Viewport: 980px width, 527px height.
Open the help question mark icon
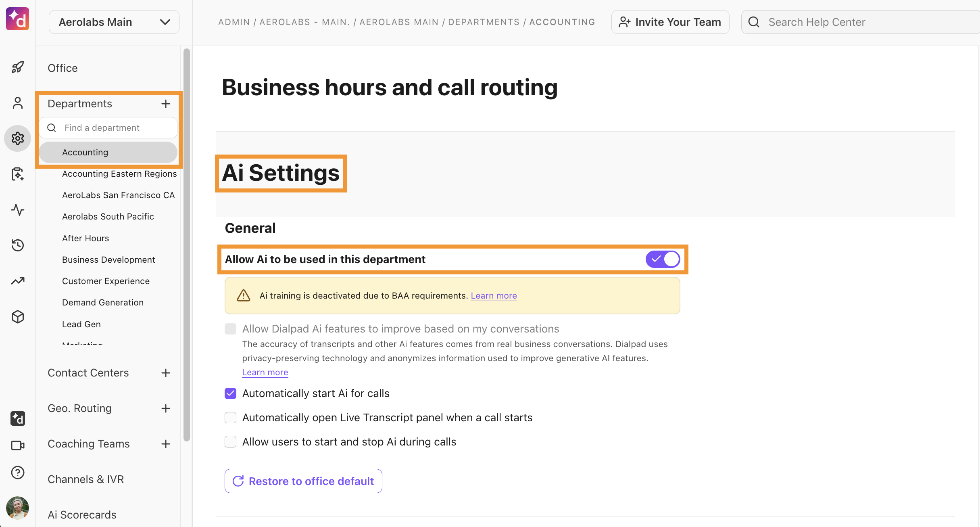pos(17,473)
